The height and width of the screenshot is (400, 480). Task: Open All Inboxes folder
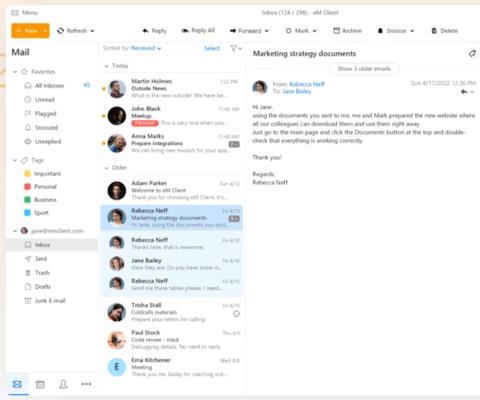tap(52, 86)
